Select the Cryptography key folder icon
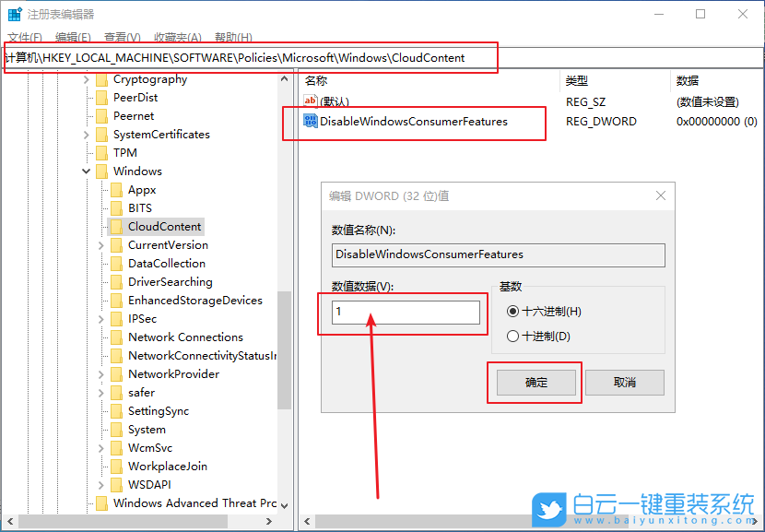 [103, 78]
